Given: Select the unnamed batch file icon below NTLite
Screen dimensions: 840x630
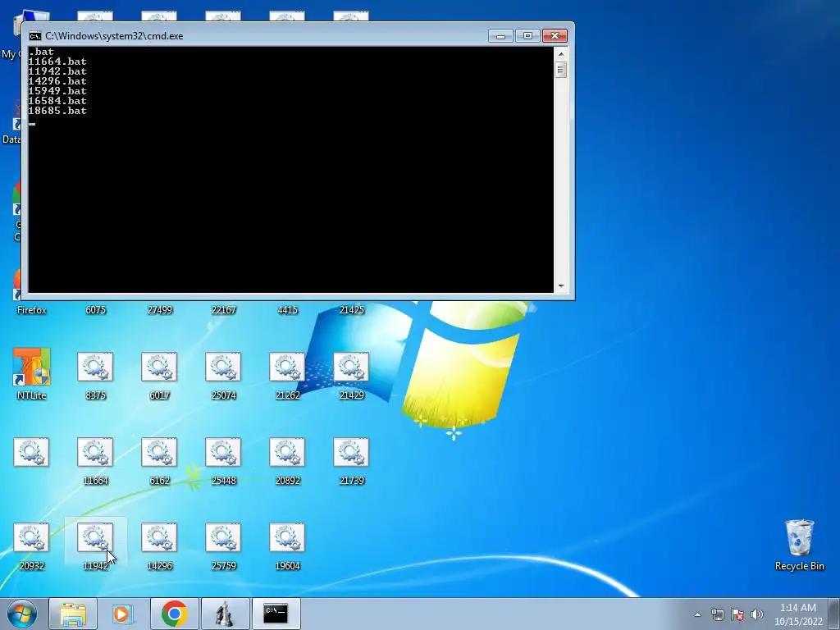Looking at the screenshot, I should (32, 452).
